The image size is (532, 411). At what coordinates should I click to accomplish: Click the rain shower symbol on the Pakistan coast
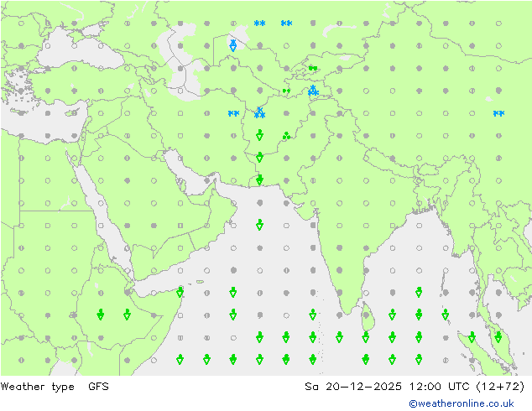[x=259, y=179]
